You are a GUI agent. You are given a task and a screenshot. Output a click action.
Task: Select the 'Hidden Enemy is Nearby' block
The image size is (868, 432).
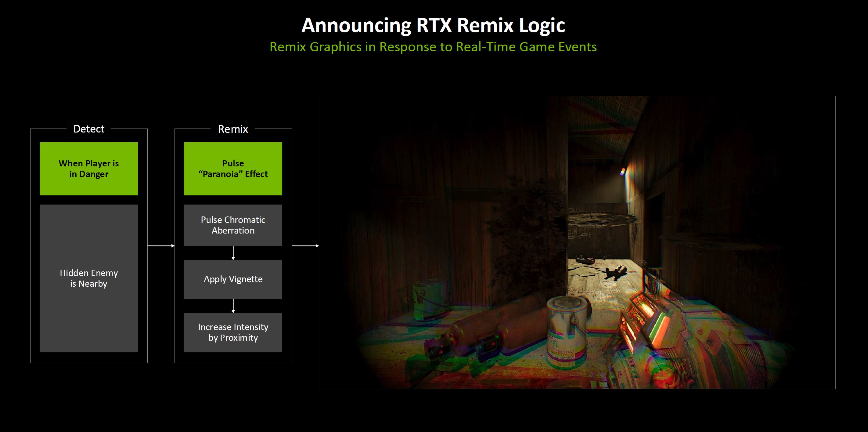pyautogui.click(x=88, y=278)
